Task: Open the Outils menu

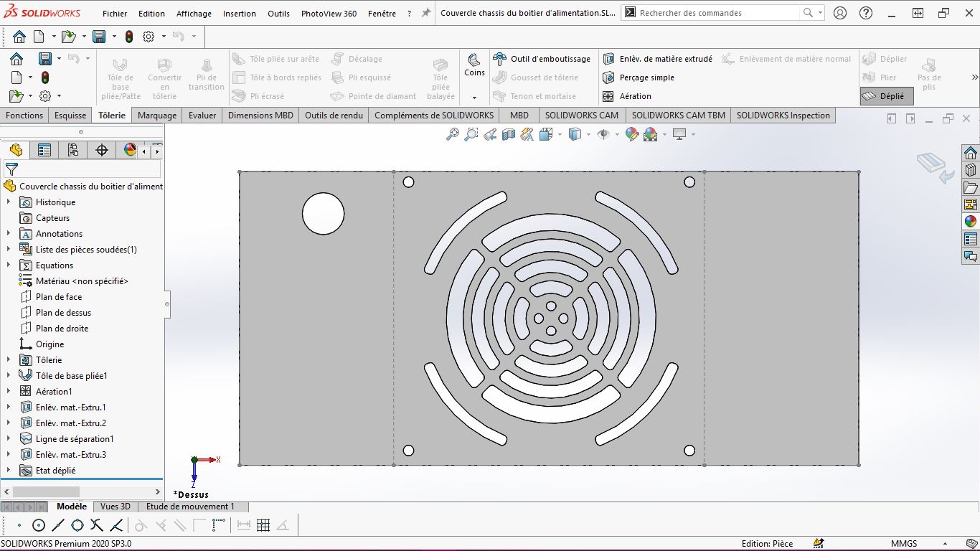Action: tap(279, 14)
